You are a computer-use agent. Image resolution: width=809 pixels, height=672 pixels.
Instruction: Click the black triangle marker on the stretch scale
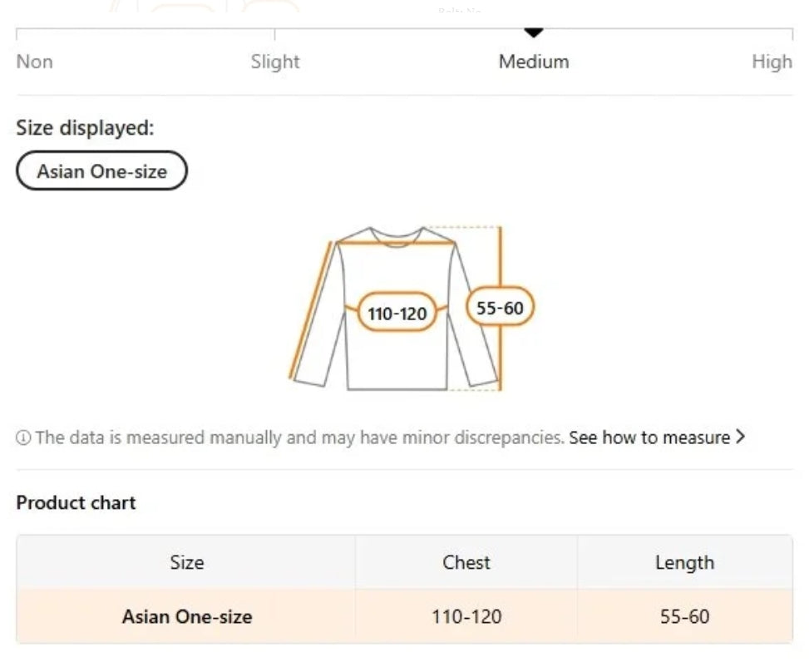[x=534, y=32]
